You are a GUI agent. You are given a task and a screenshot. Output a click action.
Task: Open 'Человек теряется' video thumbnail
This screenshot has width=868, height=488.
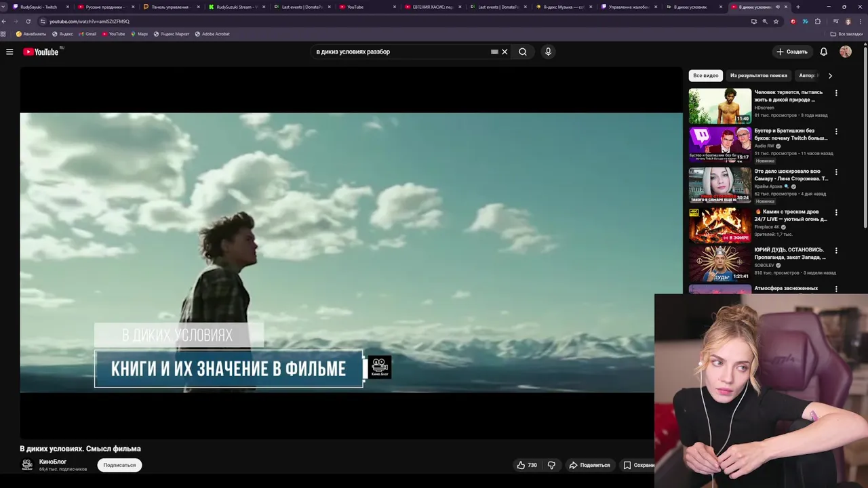point(720,106)
